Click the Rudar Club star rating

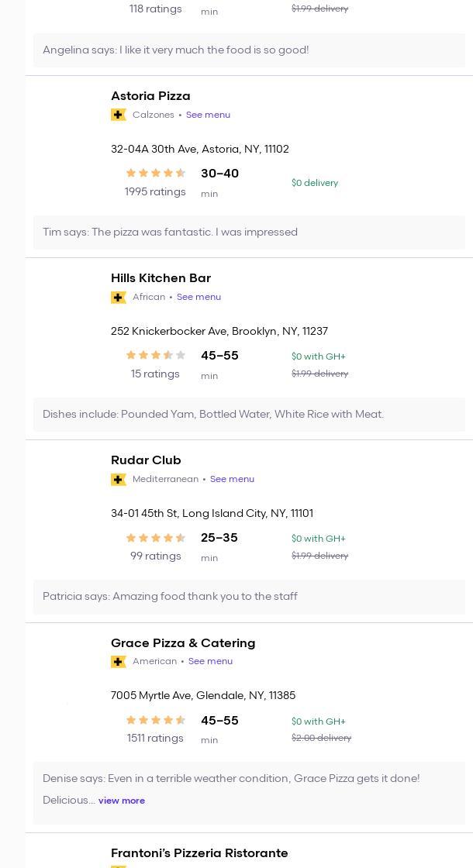(155, 538)
